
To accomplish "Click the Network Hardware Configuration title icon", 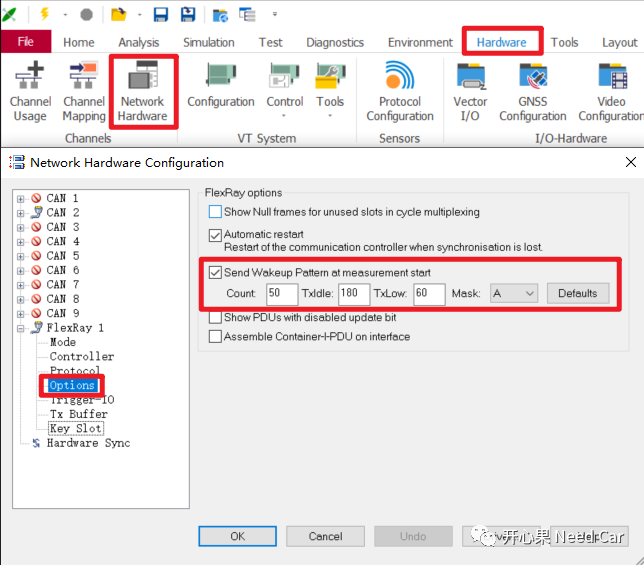I will pyautogui.click(x=17, y=163).
